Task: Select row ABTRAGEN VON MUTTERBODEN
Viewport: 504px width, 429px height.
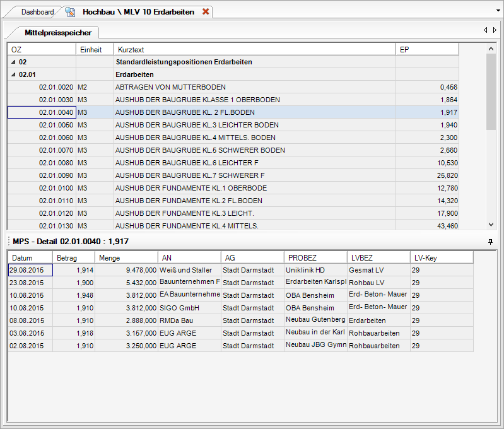Action: (233, 87)
